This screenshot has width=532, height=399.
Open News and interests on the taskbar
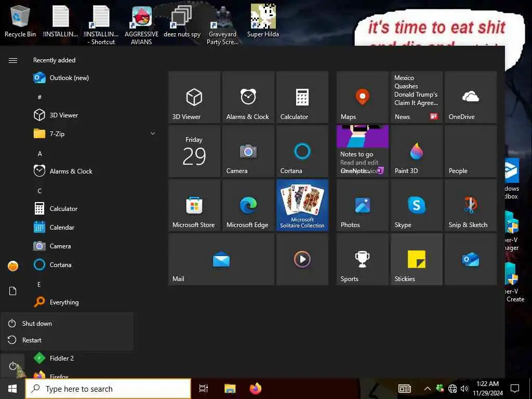click(x=404, y=389)
